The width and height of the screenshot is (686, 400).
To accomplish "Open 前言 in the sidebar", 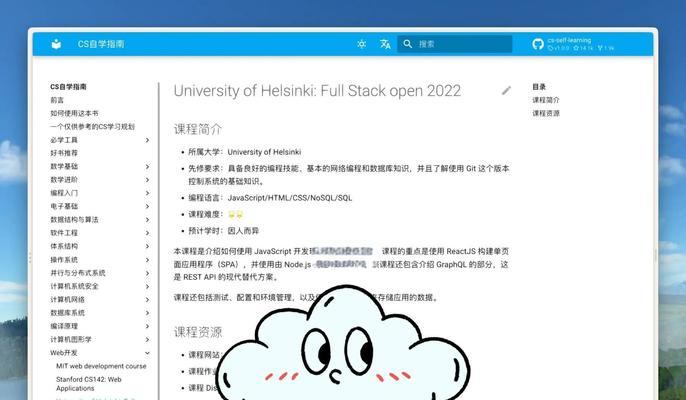I will coord(57,100).
